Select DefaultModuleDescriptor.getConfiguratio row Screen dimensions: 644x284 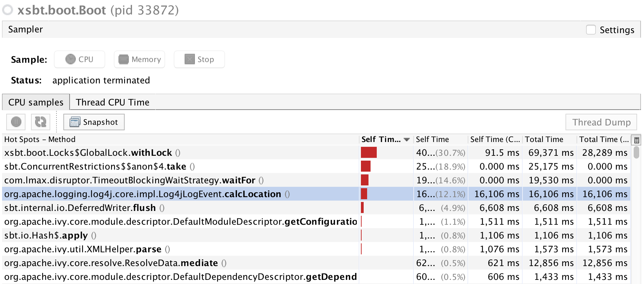(x=316, y=222)
